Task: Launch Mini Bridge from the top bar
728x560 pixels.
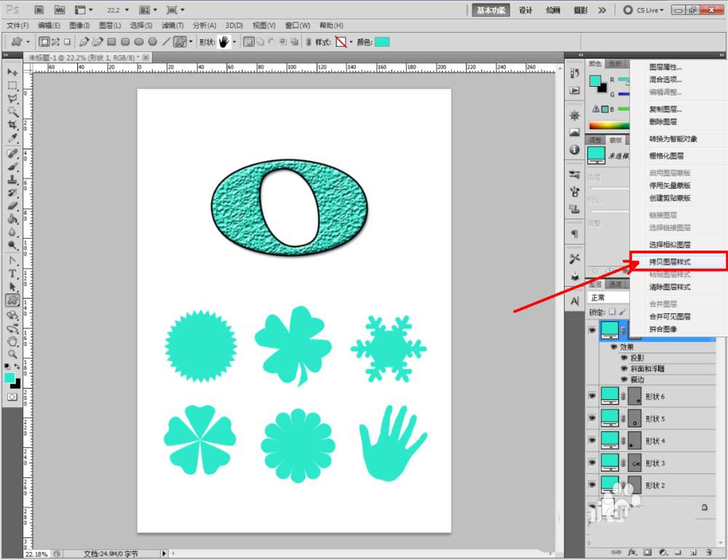Action: (x=60, y=9)
